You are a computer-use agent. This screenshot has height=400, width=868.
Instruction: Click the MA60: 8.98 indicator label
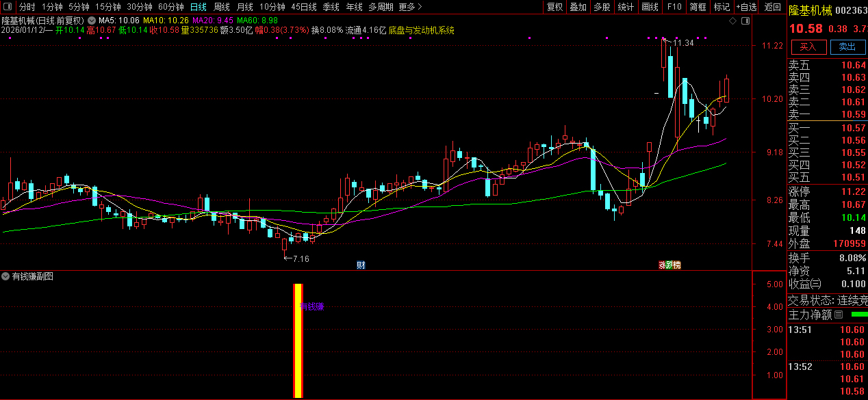pyautogui.click(x=257, y=21)
